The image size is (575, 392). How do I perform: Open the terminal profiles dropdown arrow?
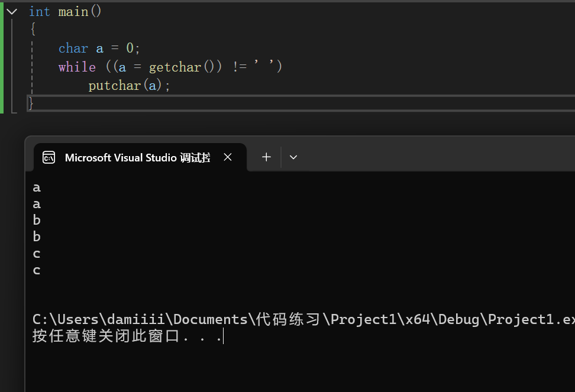293,157
